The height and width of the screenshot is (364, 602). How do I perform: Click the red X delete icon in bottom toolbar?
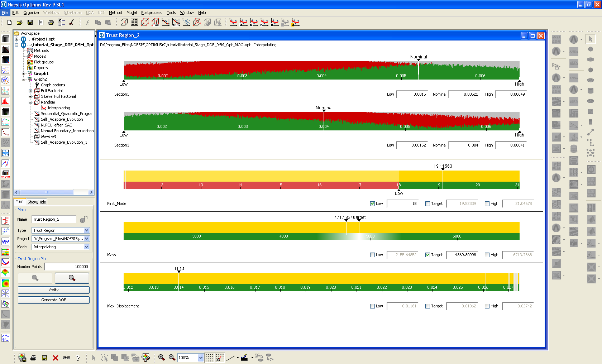(55, 358)
